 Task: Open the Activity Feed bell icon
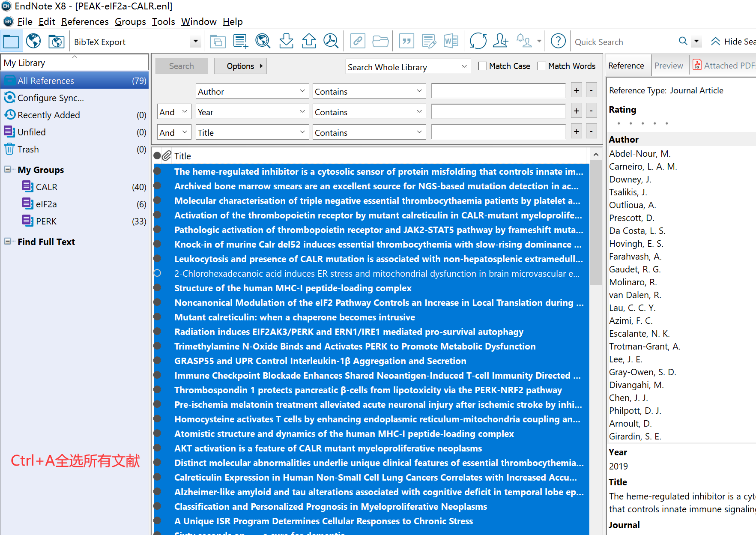click(524, 42)
